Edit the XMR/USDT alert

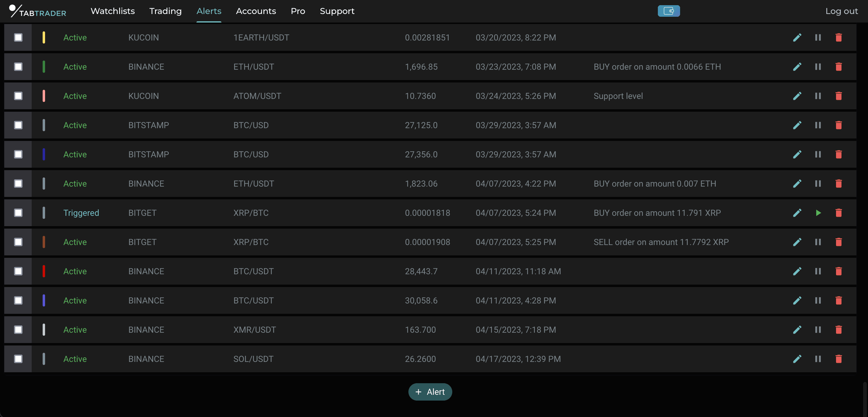click(797, 330)
